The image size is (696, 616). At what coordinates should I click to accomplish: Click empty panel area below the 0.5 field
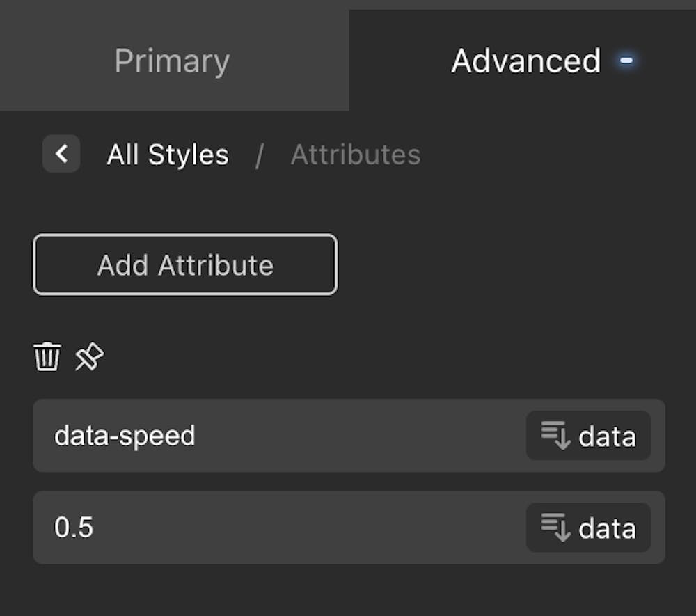click(348, 590)
